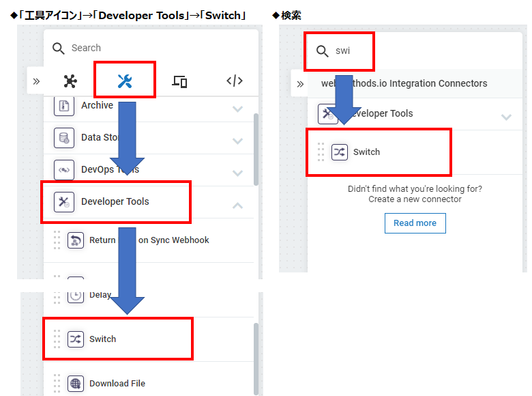Screen dimensions: 532x396
Task: Select the devices tab icon
Action: (x=179, y=81)
